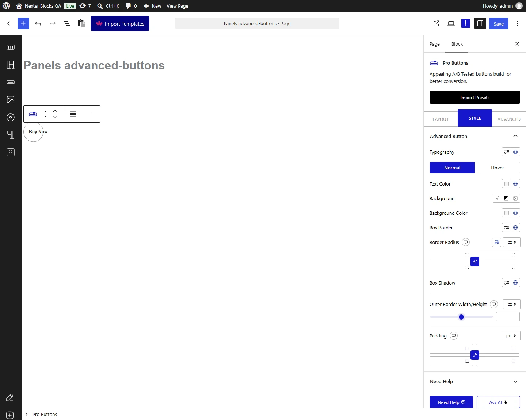
Task: Open block options three-dot menu
Action: 91,114
